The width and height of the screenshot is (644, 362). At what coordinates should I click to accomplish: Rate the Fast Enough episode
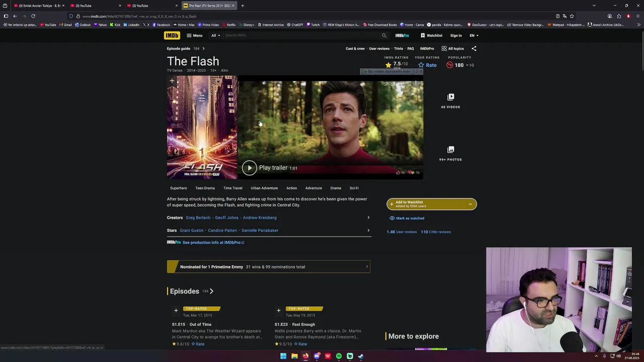tap(300, 344)
